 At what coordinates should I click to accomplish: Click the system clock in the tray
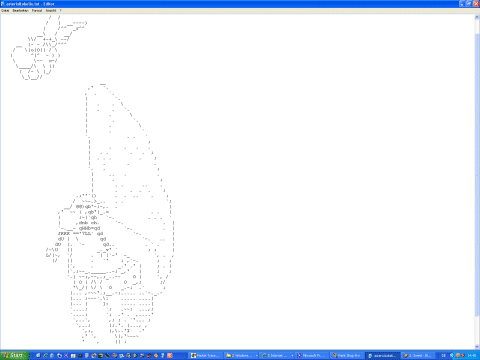tap(472, 356)
